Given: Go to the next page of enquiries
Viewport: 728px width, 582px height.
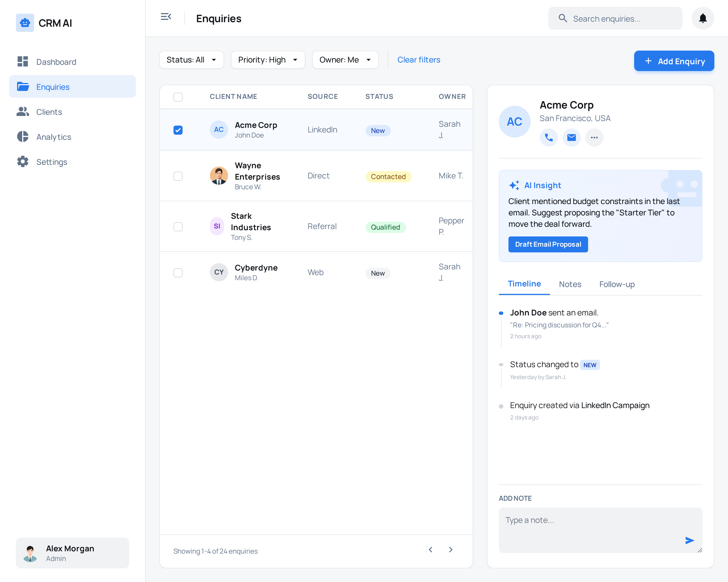Looking at the screenshot, I should click(x=451, y=550).
